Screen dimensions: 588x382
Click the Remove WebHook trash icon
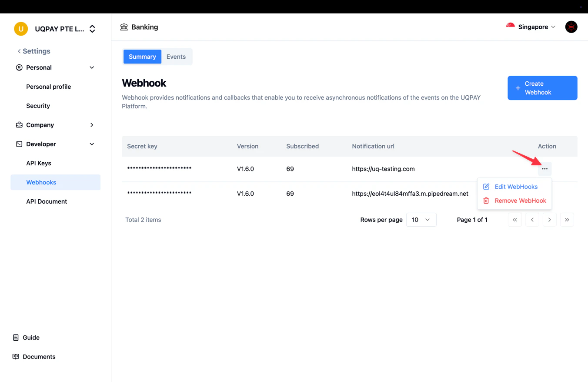(486, 201)
